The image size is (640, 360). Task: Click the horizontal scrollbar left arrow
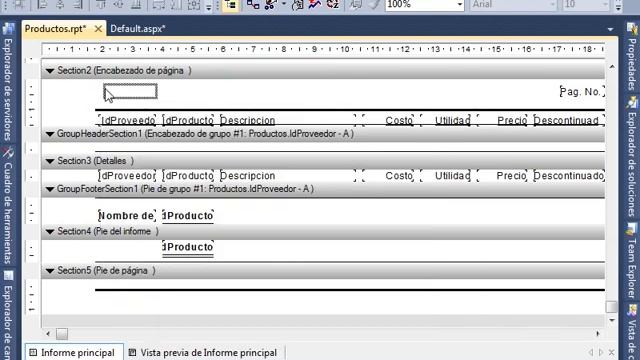pos(48,334)
